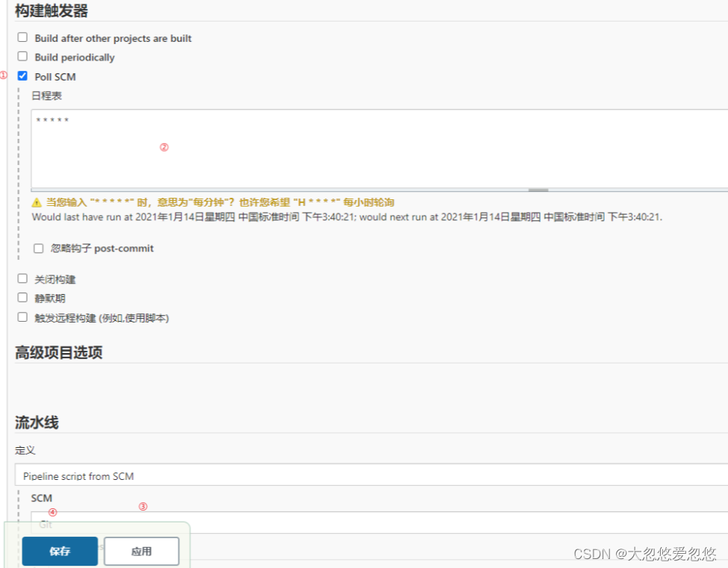Tick the Build periodically checkbox
Viewport: 728px width, 568px height.
point(22,56)
